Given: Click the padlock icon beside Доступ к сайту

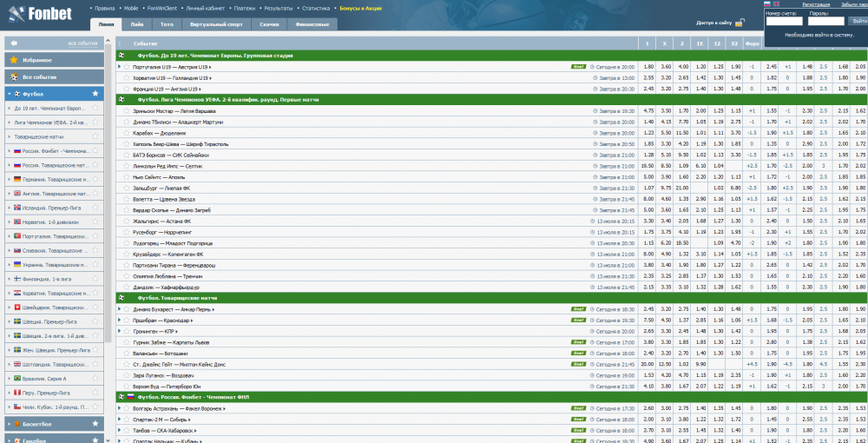Looking at the screenshot, I should coord(738,23).
